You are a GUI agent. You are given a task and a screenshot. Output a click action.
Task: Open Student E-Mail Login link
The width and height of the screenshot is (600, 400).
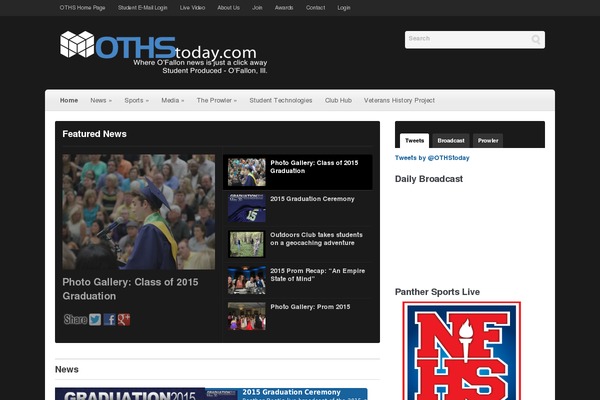click(x=142, y=8)
